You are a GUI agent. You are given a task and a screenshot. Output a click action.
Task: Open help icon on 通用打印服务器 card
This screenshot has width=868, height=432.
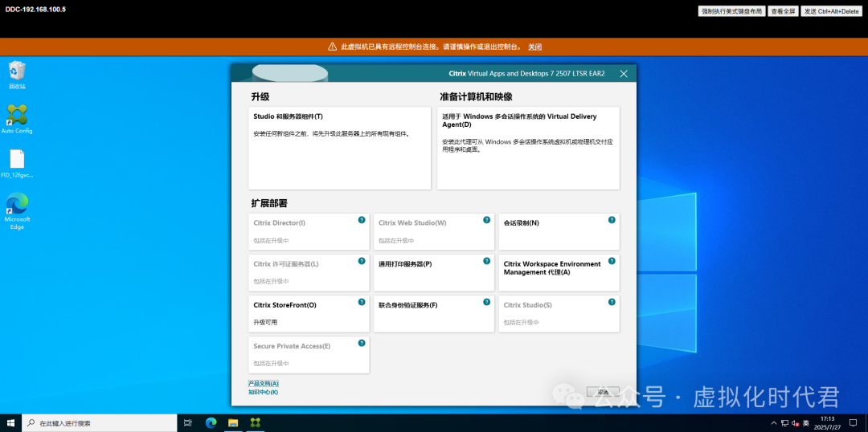coord(486,260)
